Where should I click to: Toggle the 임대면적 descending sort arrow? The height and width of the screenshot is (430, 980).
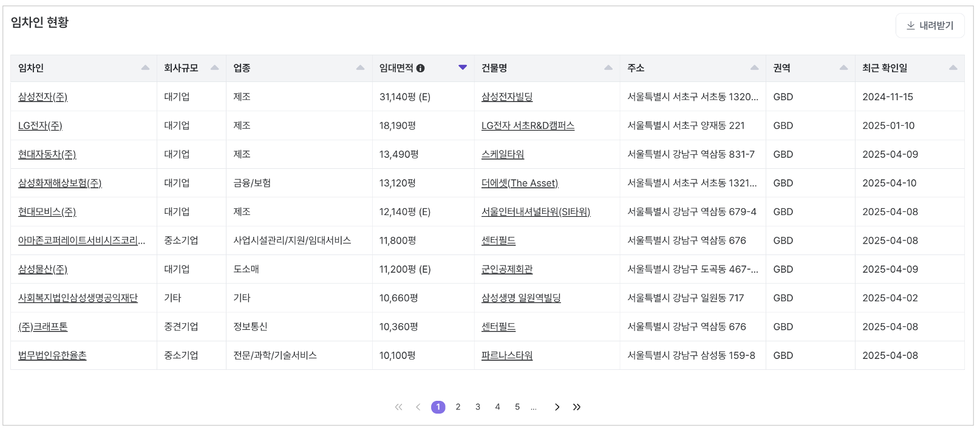(463, 68)
